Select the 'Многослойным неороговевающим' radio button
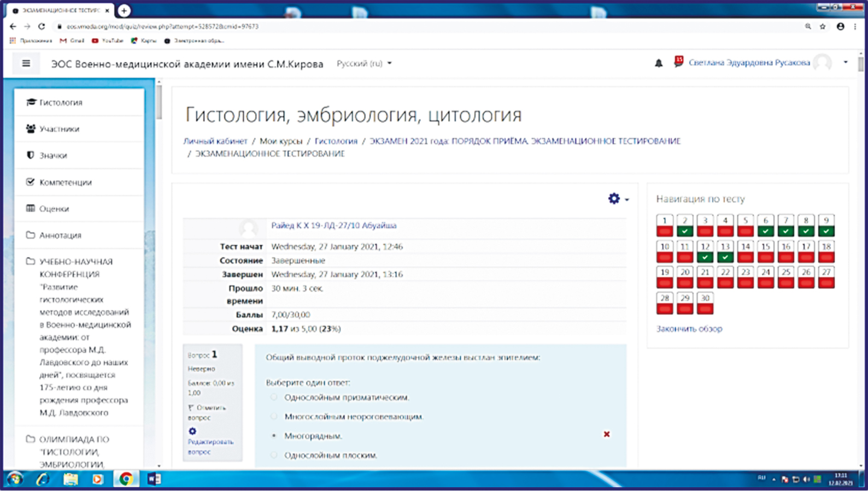The width and height of the screenshot is (868, 491). tap(274, 417)
